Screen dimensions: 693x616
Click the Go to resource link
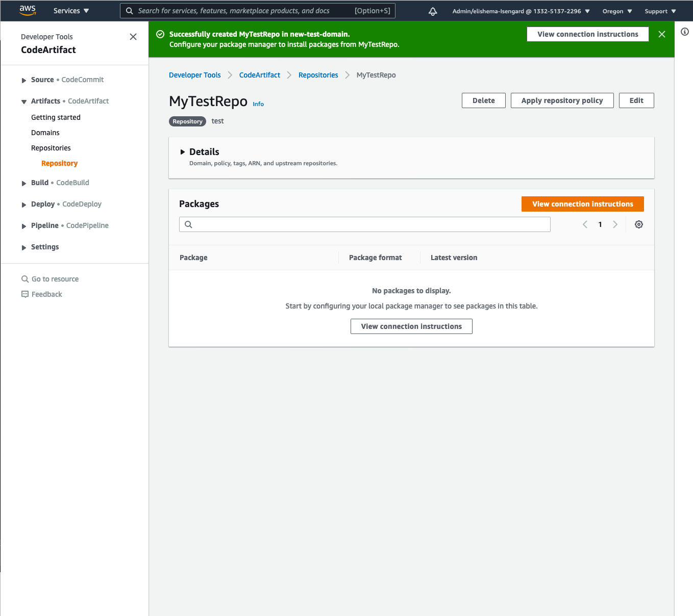pyautogui.click(x=55, y=279)
